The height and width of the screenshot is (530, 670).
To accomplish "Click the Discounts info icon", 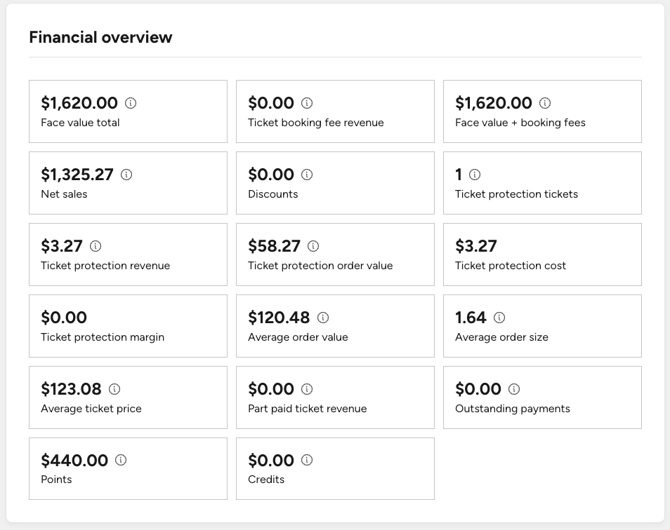I will tap(307, 174).
